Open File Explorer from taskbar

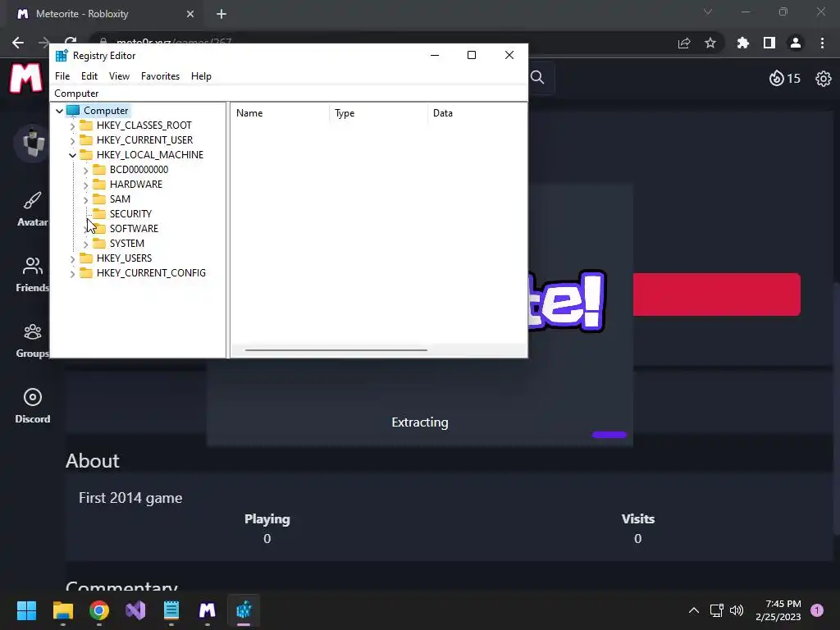click(62, 610)
